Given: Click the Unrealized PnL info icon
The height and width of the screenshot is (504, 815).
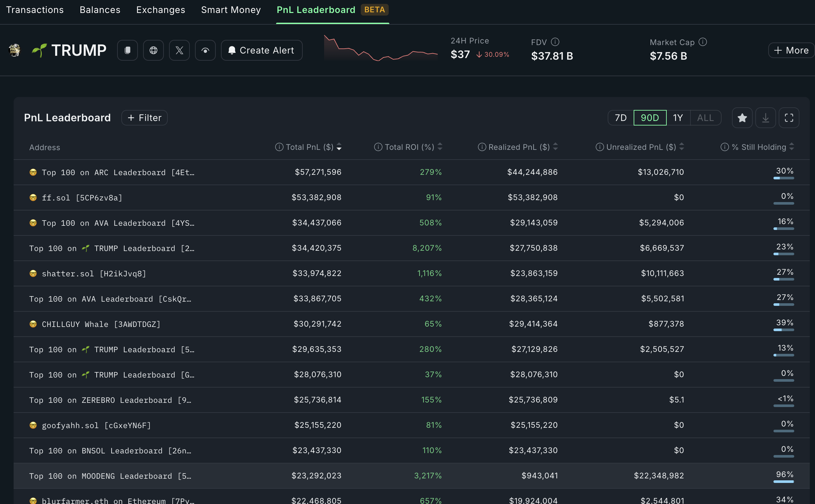Looking at the screenshot, I should (x=600, y=147).
